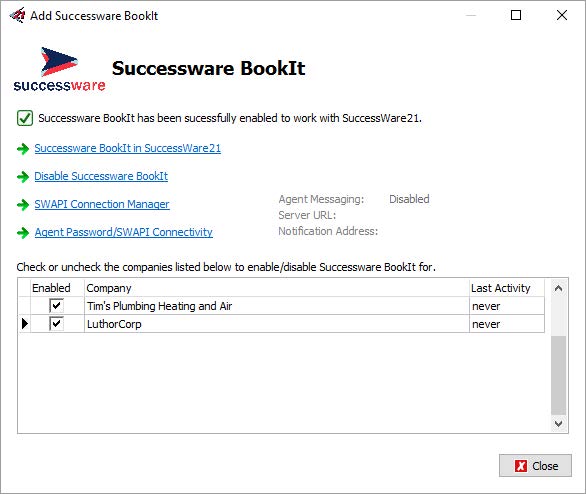This screenshot has width=586, height=494.
Task: Select the Tim's Plumbing Heating and Air cell
Action: (277, 306)
